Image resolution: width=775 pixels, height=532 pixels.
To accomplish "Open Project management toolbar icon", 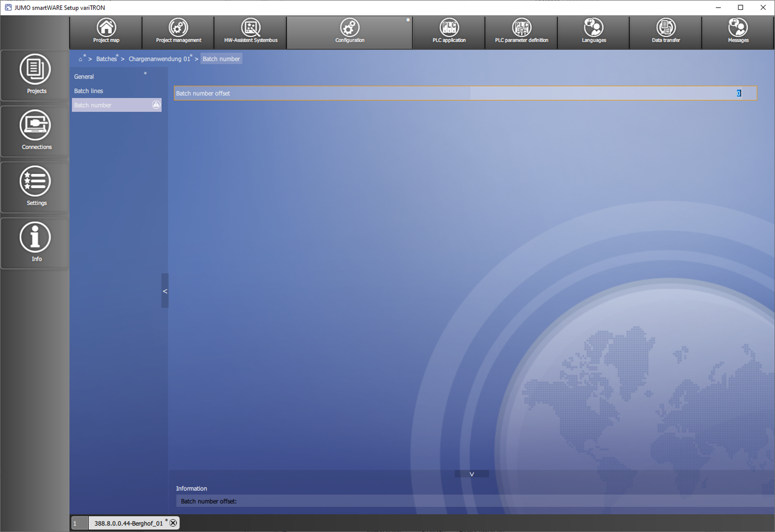I will [178, 32].
